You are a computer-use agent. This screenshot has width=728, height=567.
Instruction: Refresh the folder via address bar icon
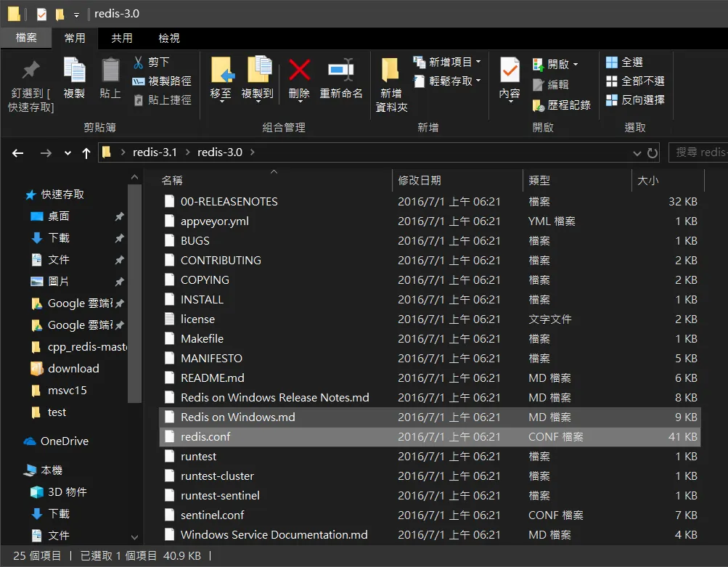click(x=653, y=152)
